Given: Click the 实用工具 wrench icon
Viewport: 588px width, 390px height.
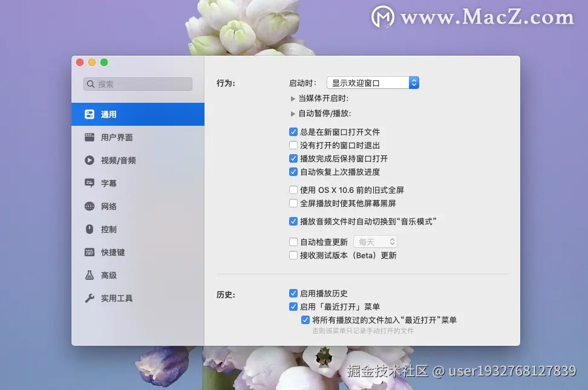Looking at the screenshot, I should click(90, 298).
